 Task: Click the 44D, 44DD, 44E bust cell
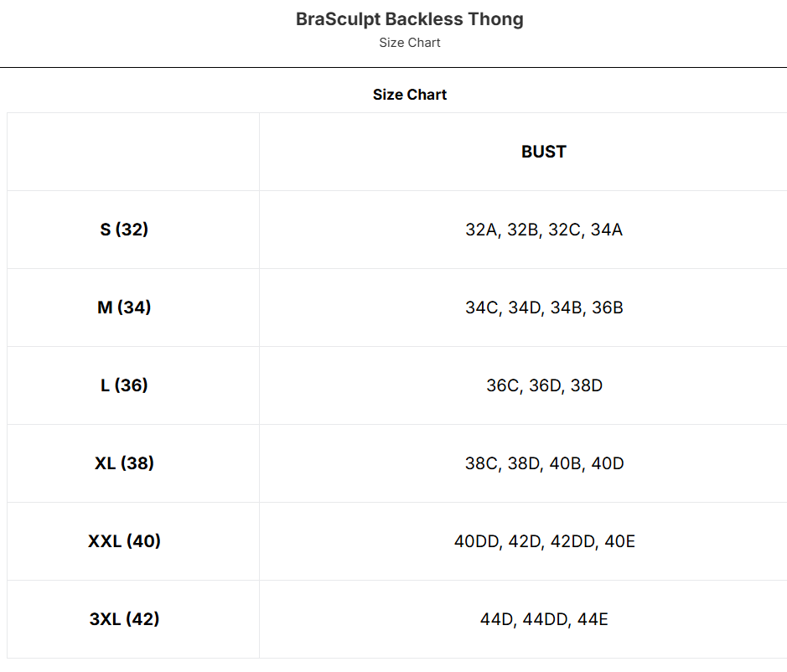tap(543, 619)
